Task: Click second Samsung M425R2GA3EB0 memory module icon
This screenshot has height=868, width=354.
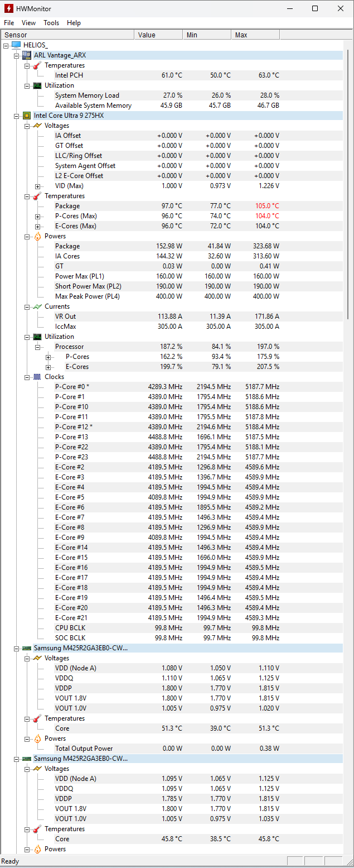Action: [x=27, y=759]
